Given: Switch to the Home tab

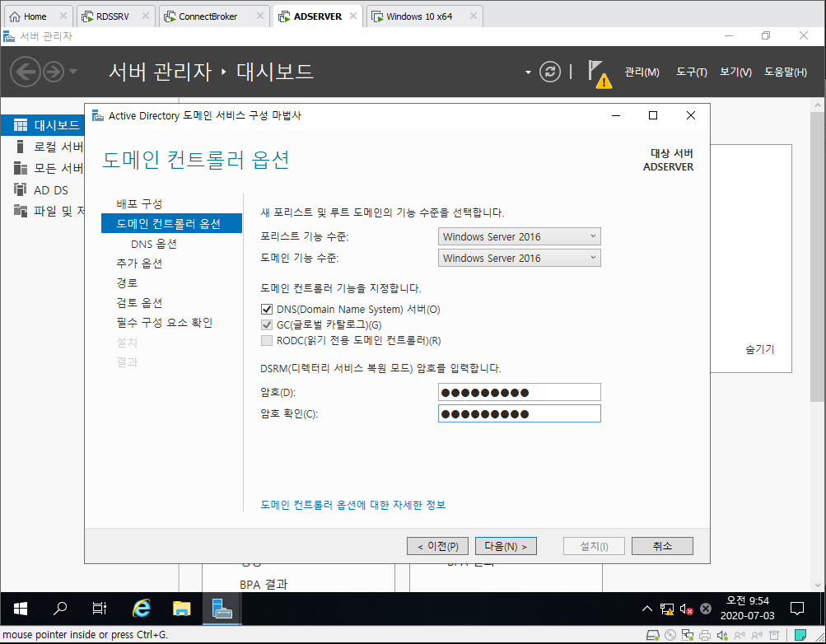Looking at the screenshot, I should [35, 16].
